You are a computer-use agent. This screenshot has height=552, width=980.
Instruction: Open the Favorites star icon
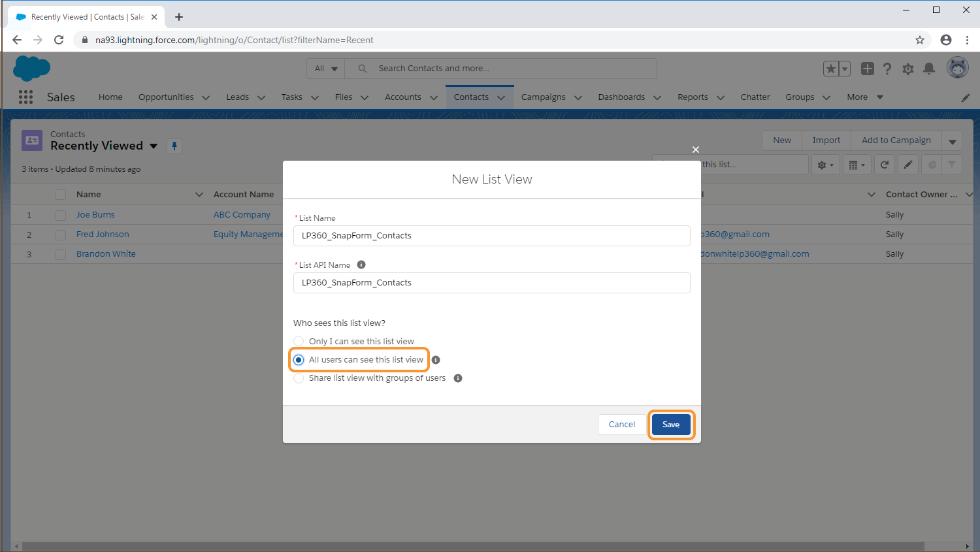coord(831,69)
